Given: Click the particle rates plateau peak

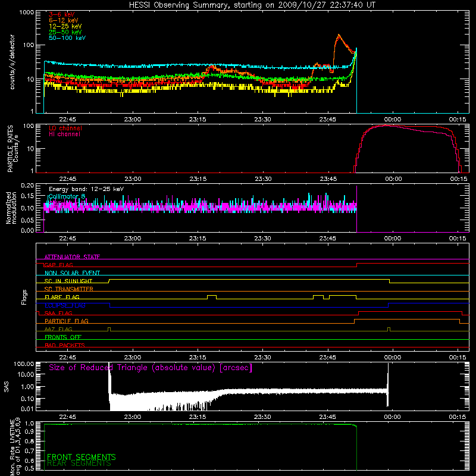Looking at the screenshot, I should click(386, 126).
